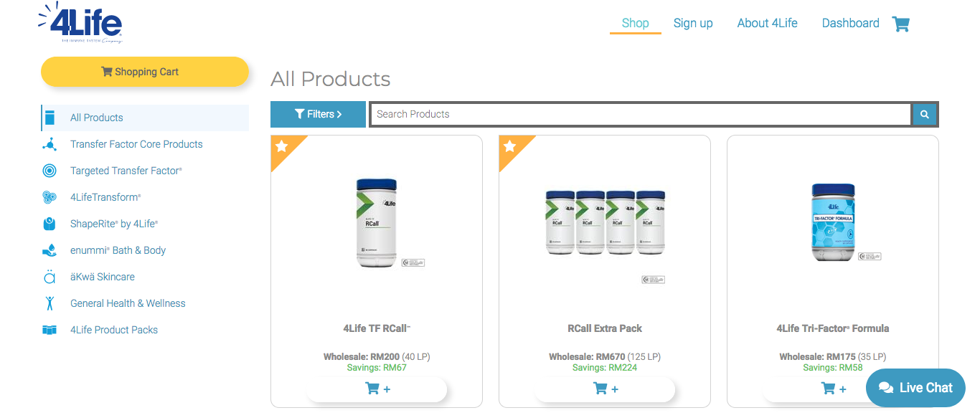980x418 pixels.
Task: Add RCall Extra Pack to cart
Action: pyautogui.click(x=605, y=389)
